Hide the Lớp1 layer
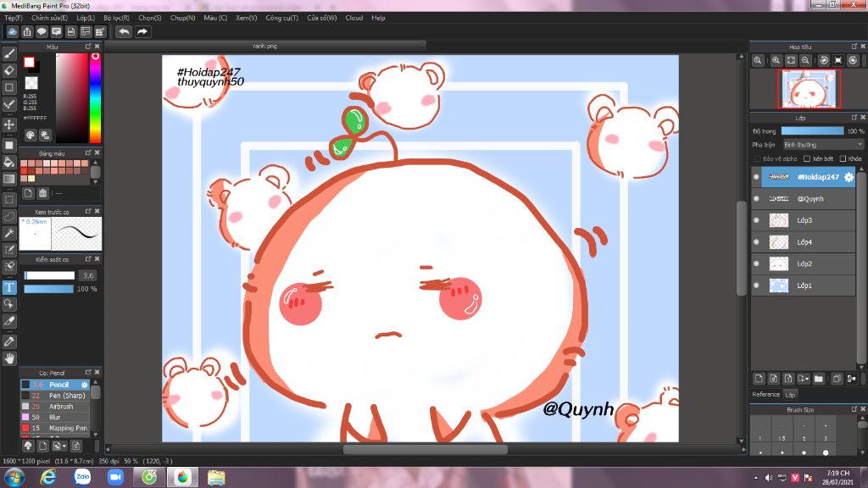The image size is (868, 488). [x=757, y=286]
